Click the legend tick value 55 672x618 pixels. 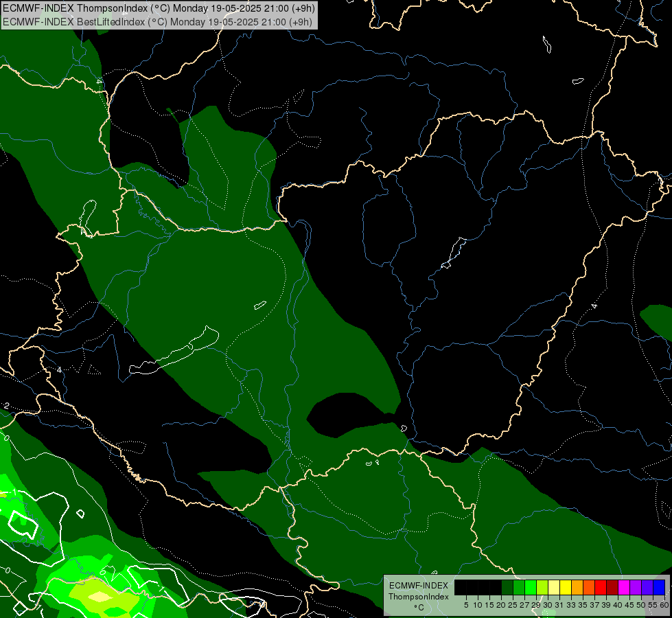[653, 605]
